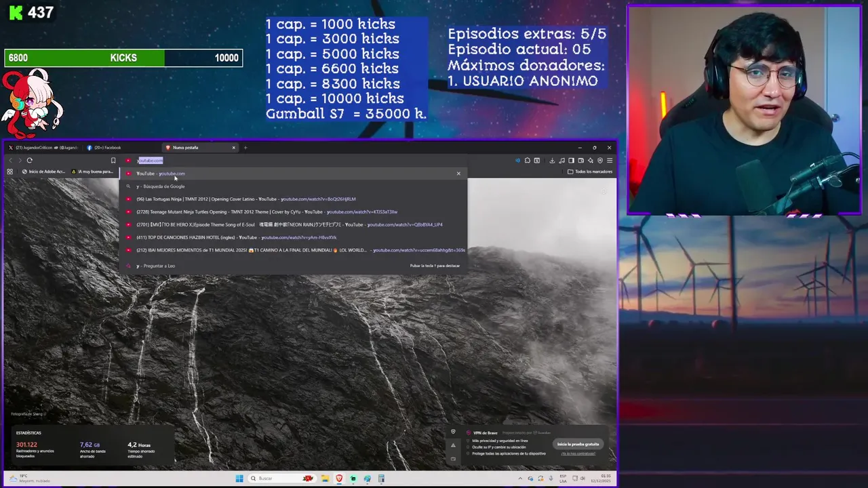
Task: Open the Downloads icon in toolbar
Action: [x=552, y=161]
